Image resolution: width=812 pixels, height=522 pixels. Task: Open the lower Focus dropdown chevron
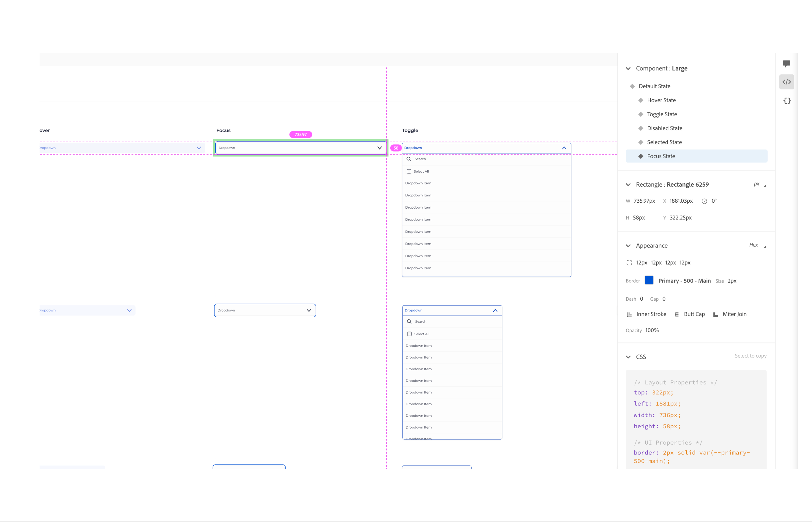point(309,310)
